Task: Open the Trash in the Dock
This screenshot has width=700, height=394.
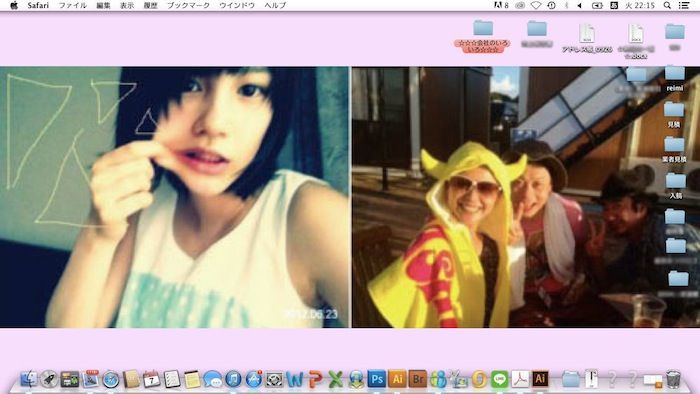Action: click(673, 379)
